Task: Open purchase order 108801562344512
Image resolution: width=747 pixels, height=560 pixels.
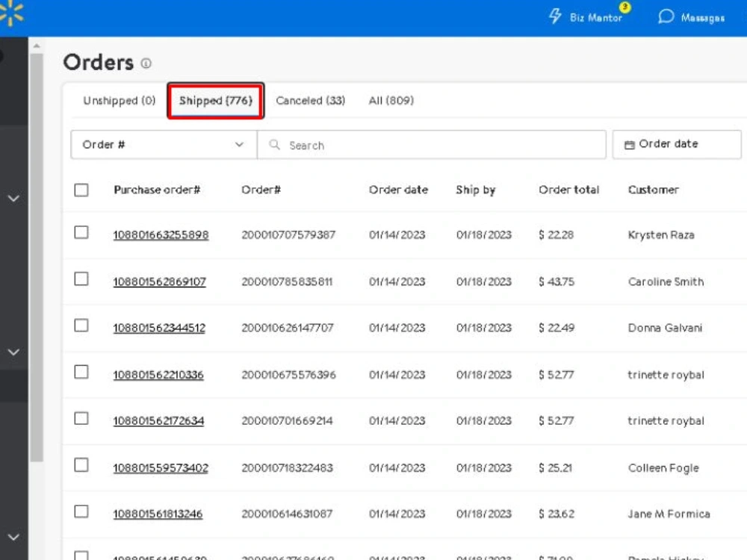Action: tap(159, 328)
